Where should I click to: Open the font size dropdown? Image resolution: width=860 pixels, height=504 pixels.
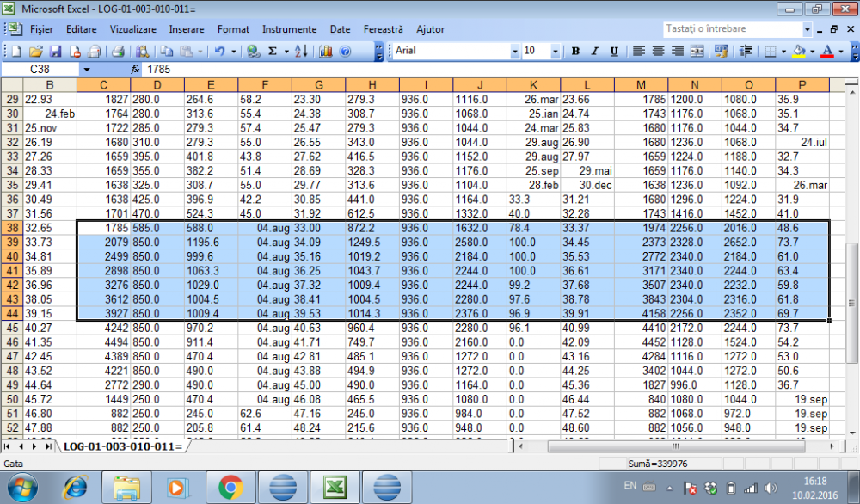click(556, 51)
